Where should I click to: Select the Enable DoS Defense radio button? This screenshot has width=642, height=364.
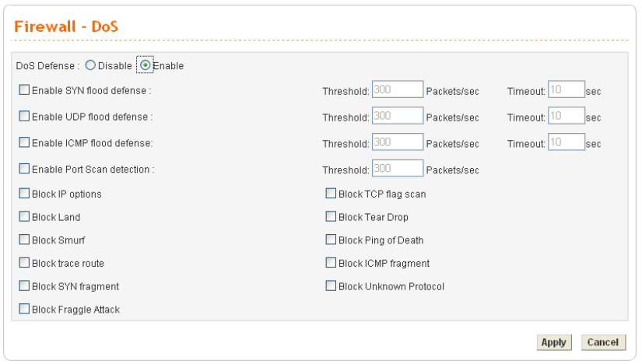[145, 66]
